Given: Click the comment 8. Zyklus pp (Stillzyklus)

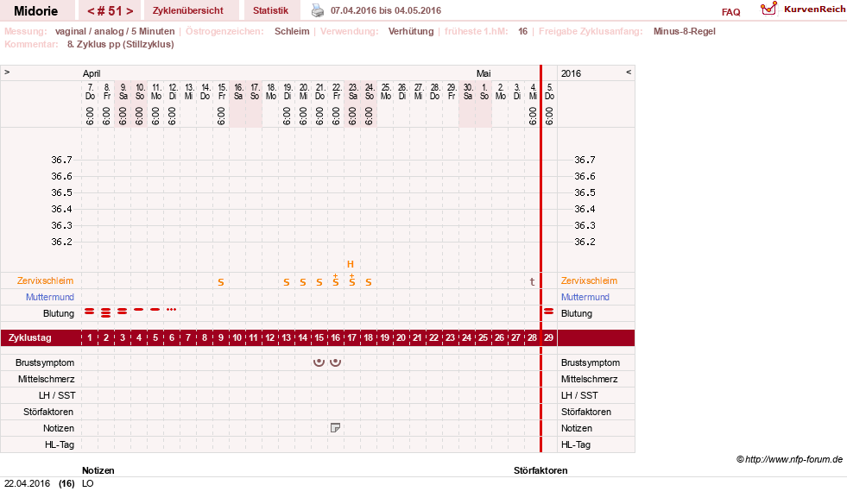Looking at the screenshot, I should pos(121,44).
